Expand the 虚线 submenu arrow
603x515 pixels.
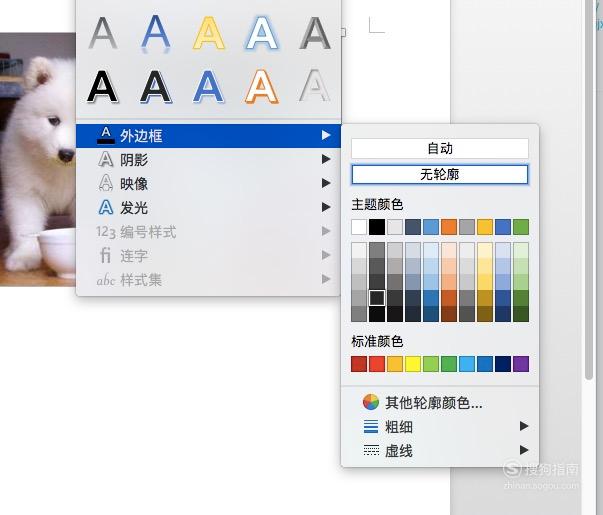tap(524, 449)
